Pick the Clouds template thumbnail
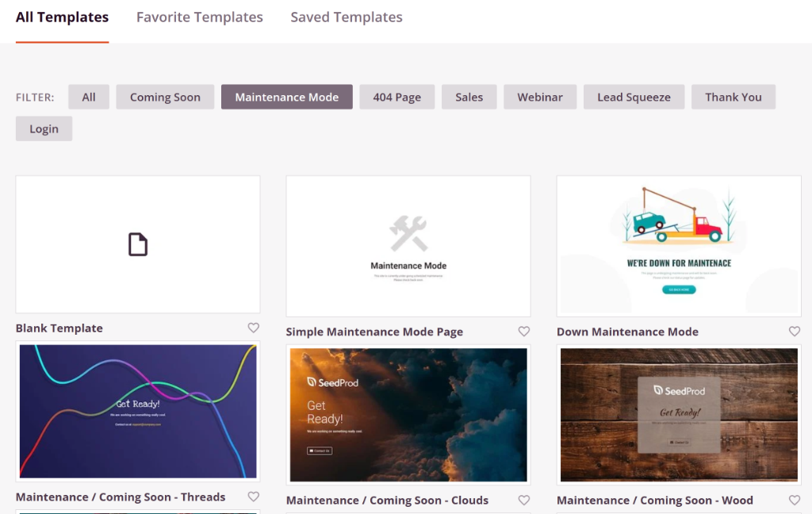812x514 pixels. coord(408,415)
